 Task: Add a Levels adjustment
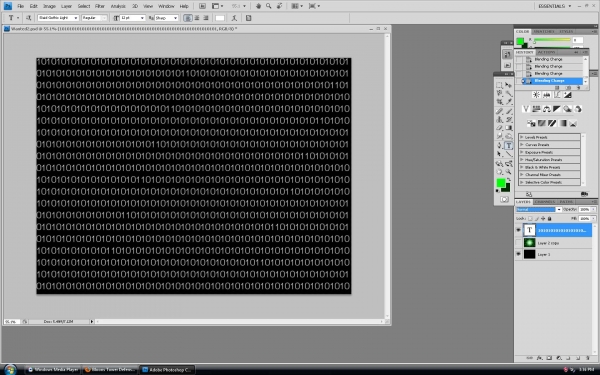tap(546, 95)
